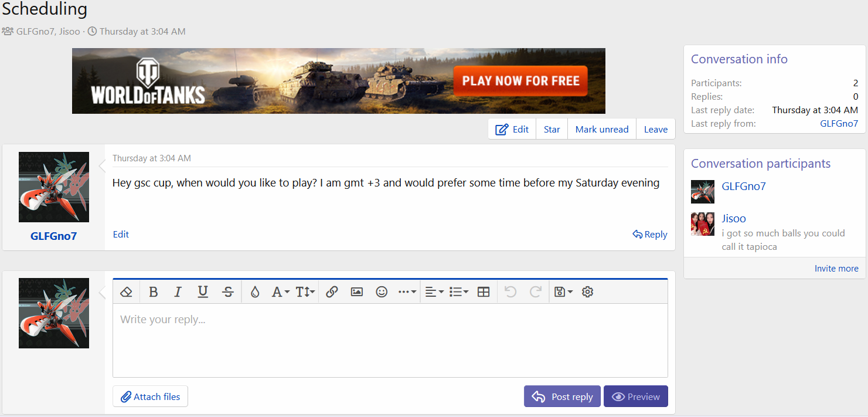Click GLFGno7's avatar beside the message
Image resolution: width=868 pixels, height=417 pixels.
coord(54,187)
